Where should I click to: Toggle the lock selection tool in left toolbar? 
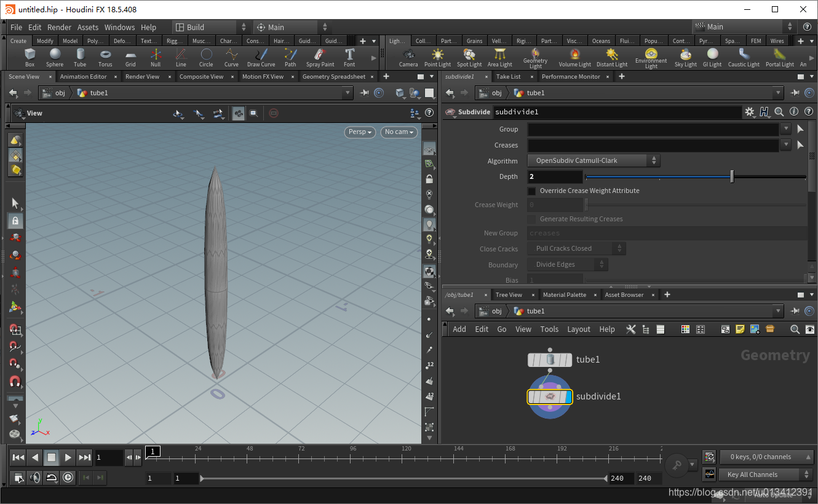(15, 221)
